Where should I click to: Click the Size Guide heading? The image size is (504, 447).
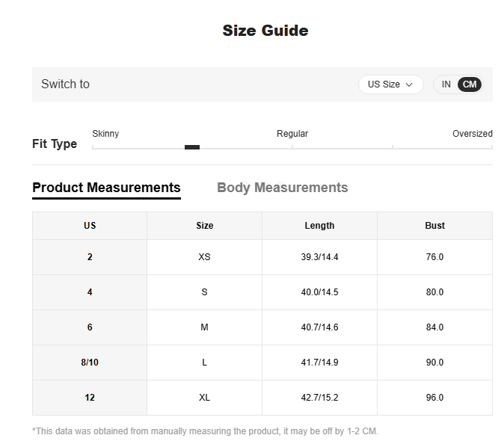point(265,31)
